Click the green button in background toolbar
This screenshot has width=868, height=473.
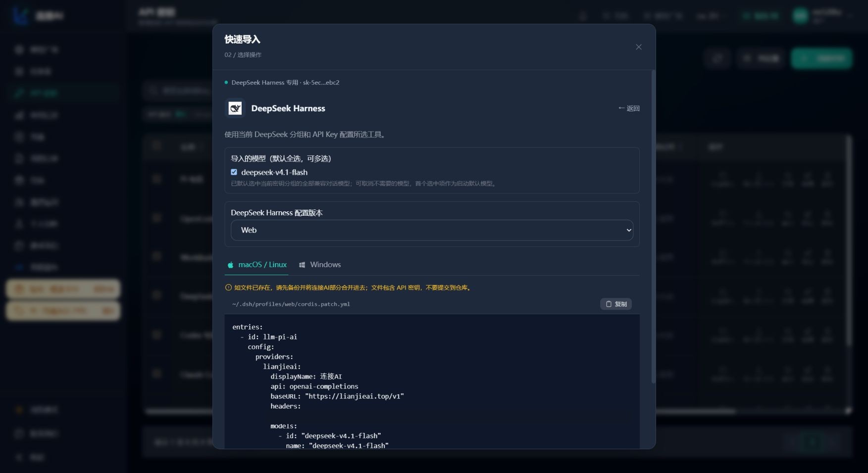821,58
